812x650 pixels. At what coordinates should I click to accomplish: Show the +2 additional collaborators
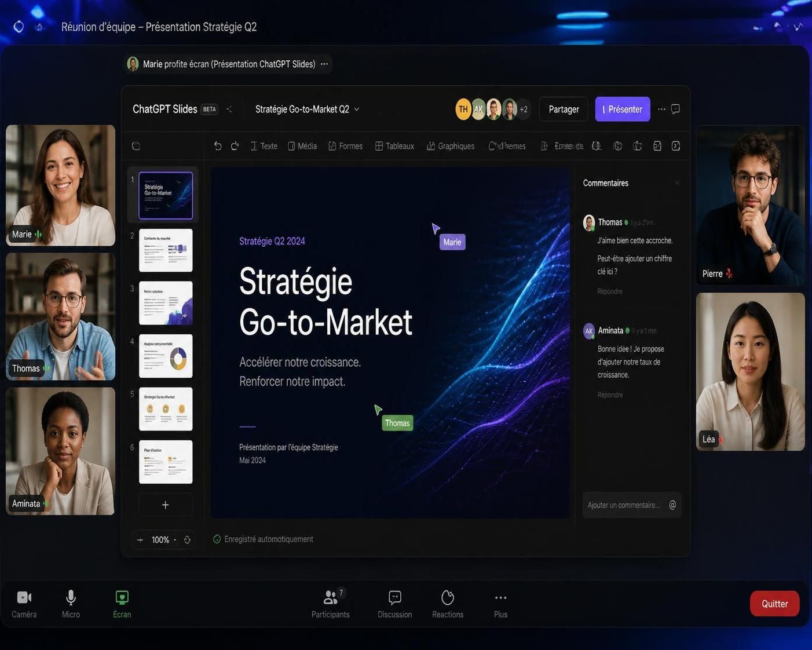pyautogui.click(x=524, y=109)
